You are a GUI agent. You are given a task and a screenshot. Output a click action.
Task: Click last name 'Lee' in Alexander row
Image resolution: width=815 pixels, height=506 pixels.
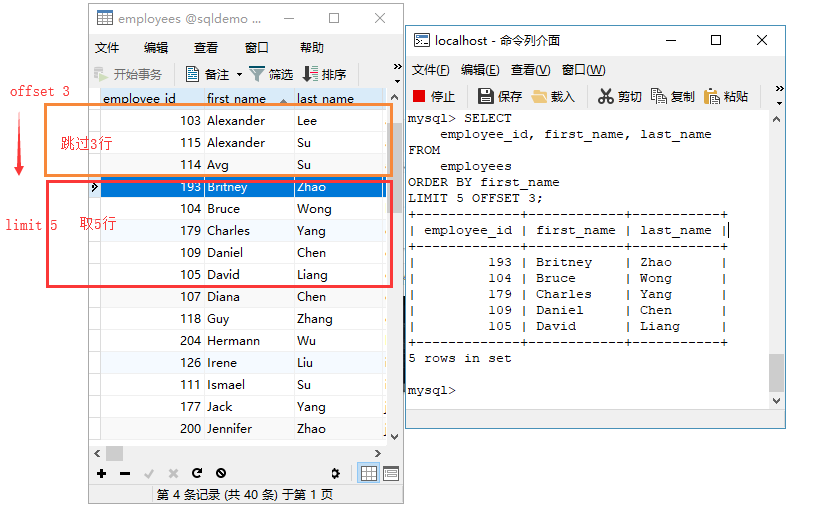(307, 121)
